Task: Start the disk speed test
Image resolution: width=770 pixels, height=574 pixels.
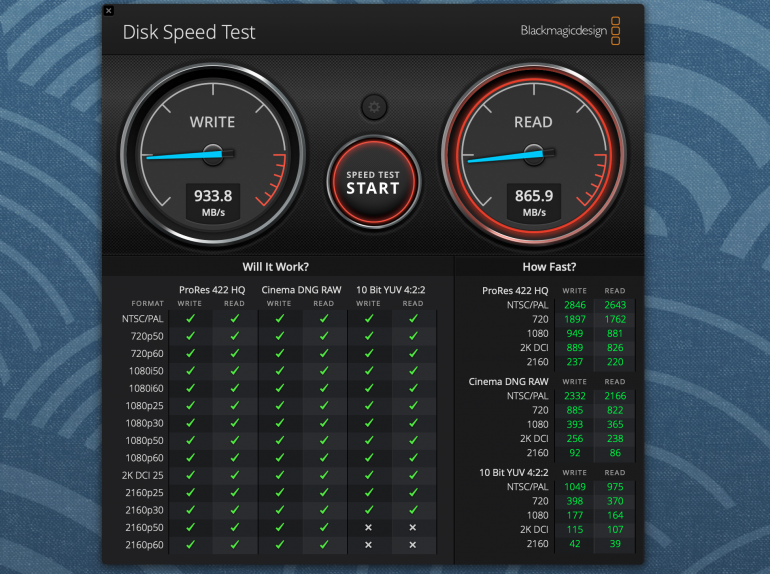Action: 373,181
